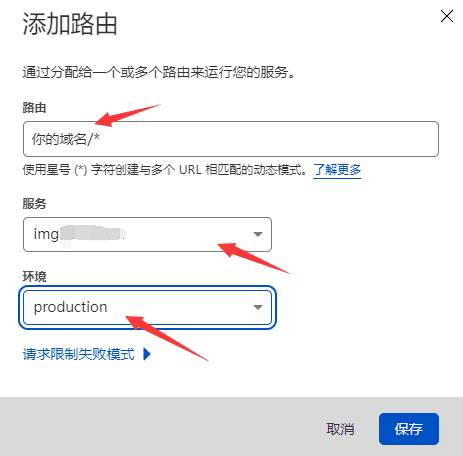Click the caret arrow in production dropdown
Image resolution: width=463 pixels, height=456 pixels.
click(258, 307)
